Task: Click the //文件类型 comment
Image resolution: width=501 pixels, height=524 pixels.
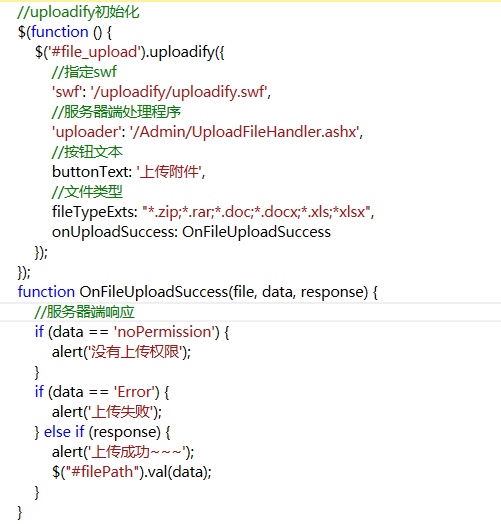Action: 87,192
